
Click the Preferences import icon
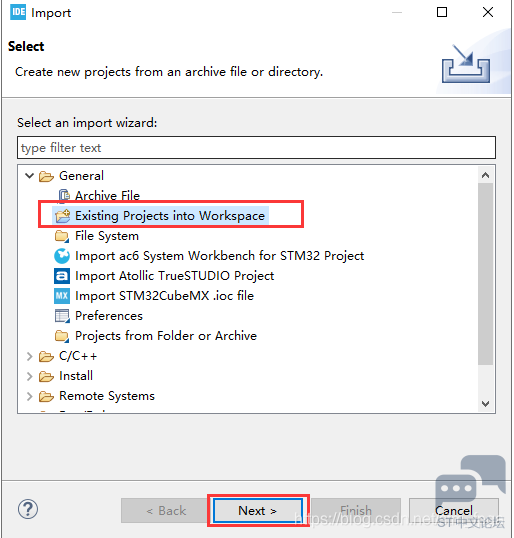(62, 316)
